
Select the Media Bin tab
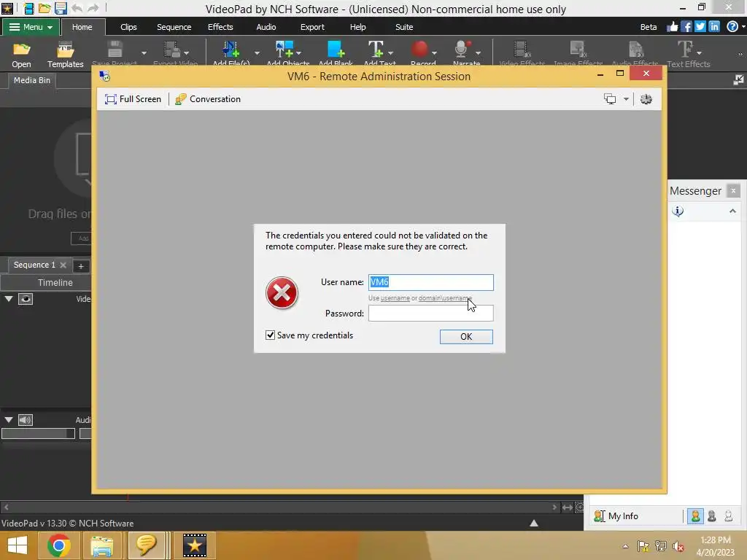[x=32, y=80]
